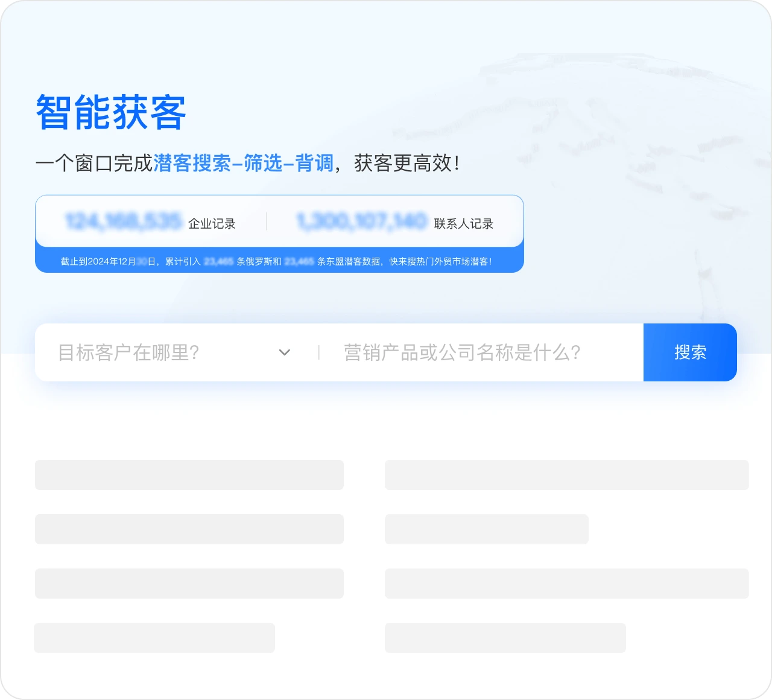Click the blue 潜客搜索-筛选-背调 text
The height and width of the screenshot is (700, 772).
pos(244,163)
